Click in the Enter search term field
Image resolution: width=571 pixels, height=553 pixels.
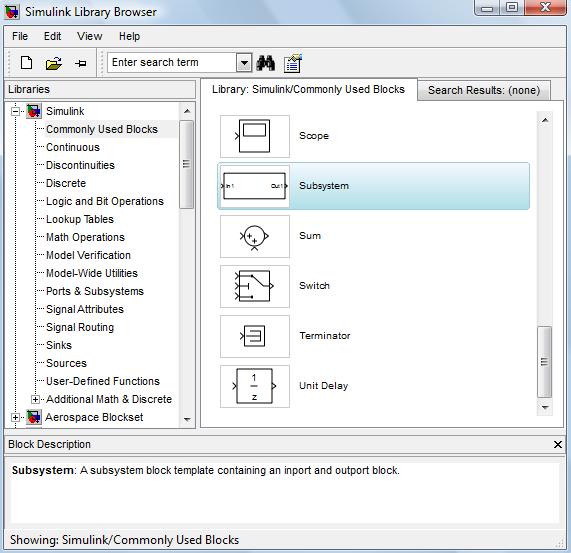(x=172, y=63)
